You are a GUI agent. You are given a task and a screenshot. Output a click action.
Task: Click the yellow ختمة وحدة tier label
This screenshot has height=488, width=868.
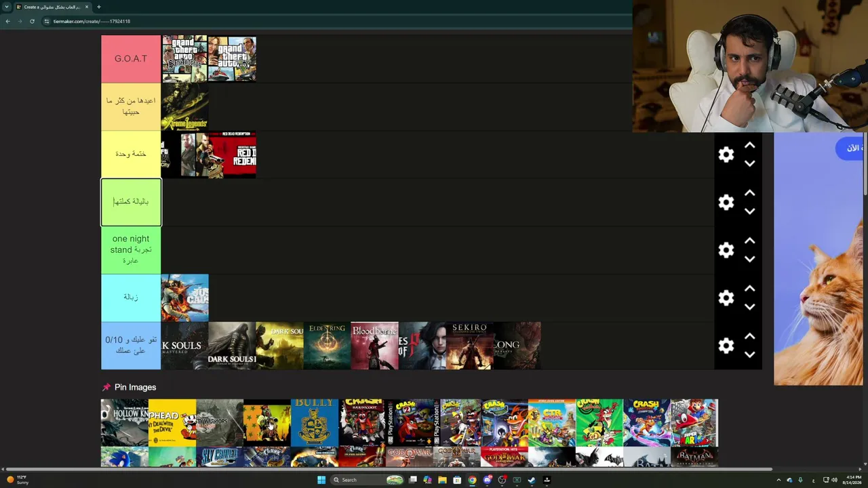[x=131, y=154]
